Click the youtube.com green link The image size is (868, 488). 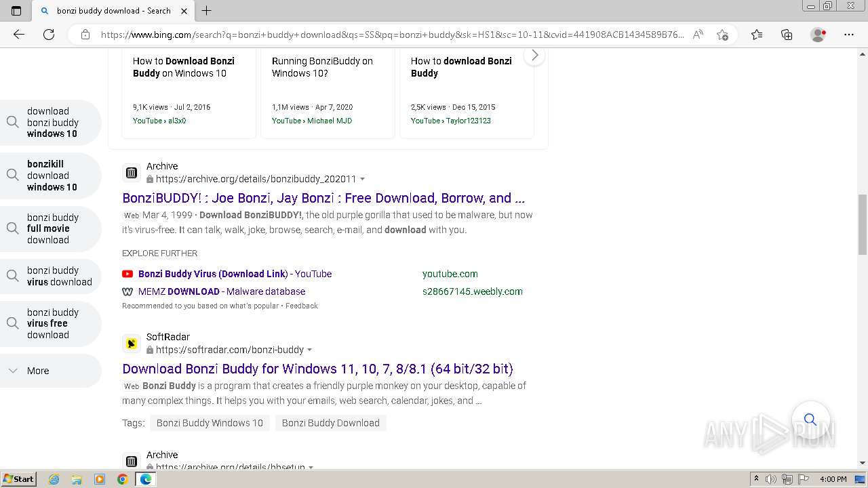pos(450,274)
